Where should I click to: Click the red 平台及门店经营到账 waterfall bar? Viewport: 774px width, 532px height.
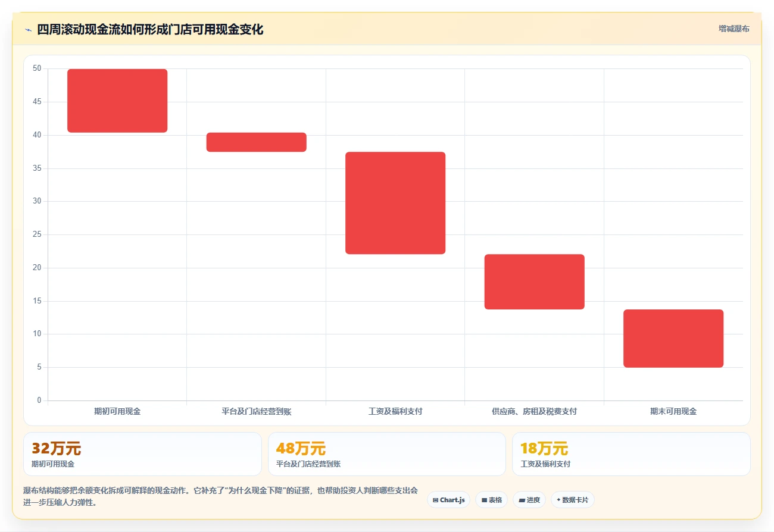coord(256,142)
